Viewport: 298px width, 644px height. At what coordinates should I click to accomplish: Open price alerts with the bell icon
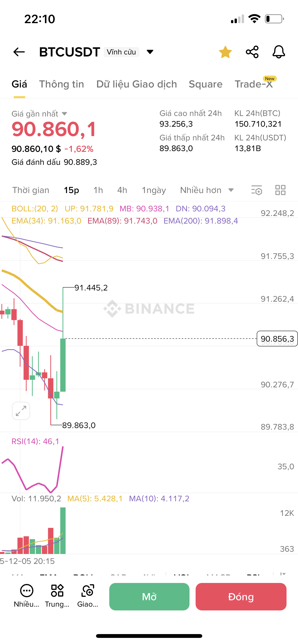279,52
